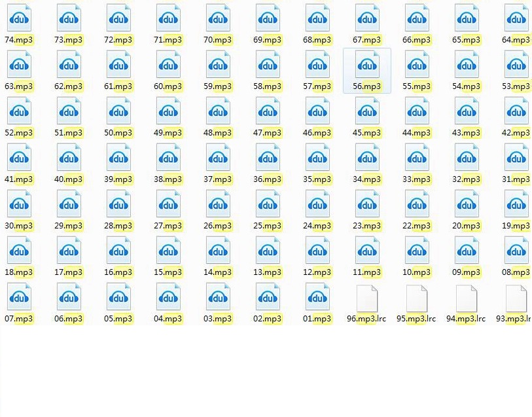Click the 20.mp3 audio file icon
The width and height of the screenshot is (532, 417).
click(x=467, y=204)
